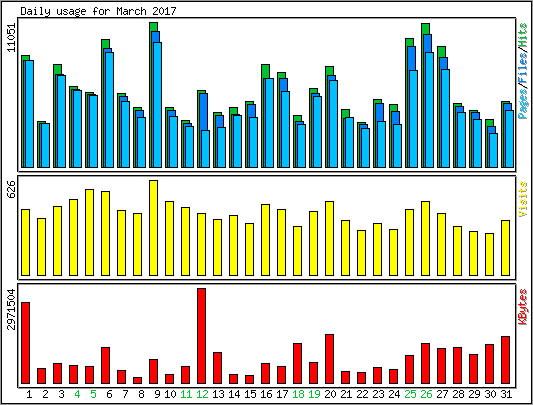Select day 3 label on the x-axis

tap(61, 394)
